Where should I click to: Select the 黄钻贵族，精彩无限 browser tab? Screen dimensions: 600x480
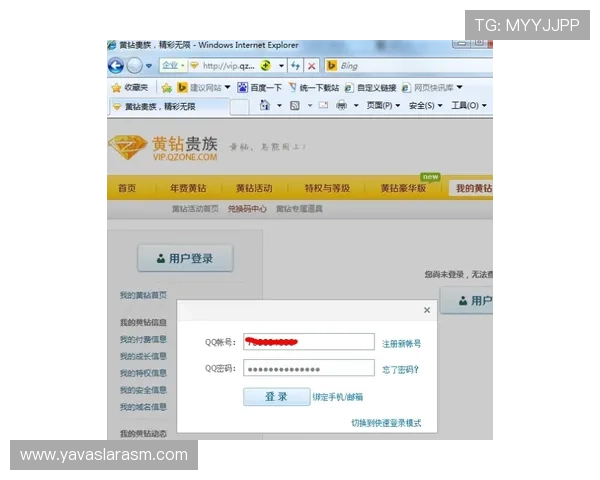coord(169,106)
